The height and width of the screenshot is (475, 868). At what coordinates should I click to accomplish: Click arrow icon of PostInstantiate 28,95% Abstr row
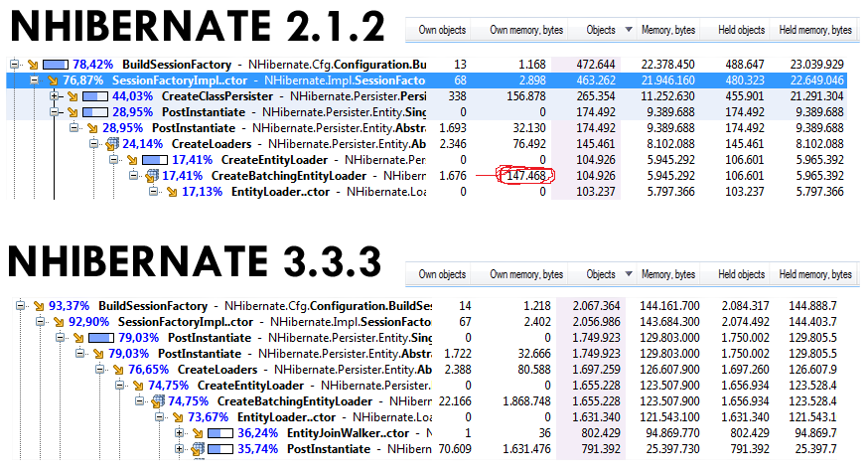pos(92,128)
